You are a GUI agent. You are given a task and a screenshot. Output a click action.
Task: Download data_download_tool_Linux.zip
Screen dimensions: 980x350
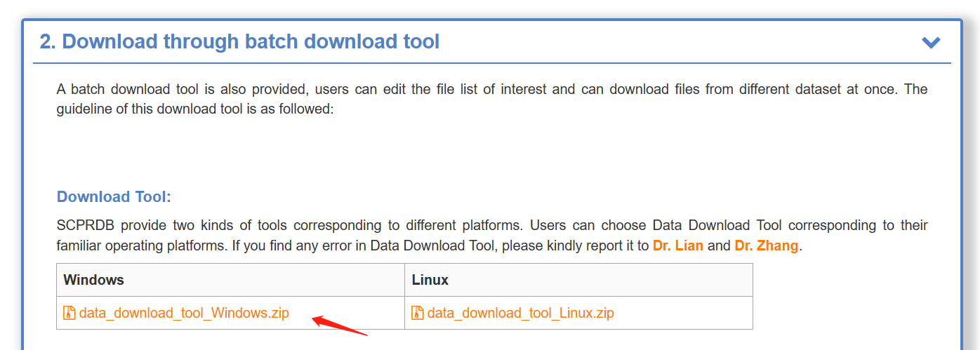520,313
